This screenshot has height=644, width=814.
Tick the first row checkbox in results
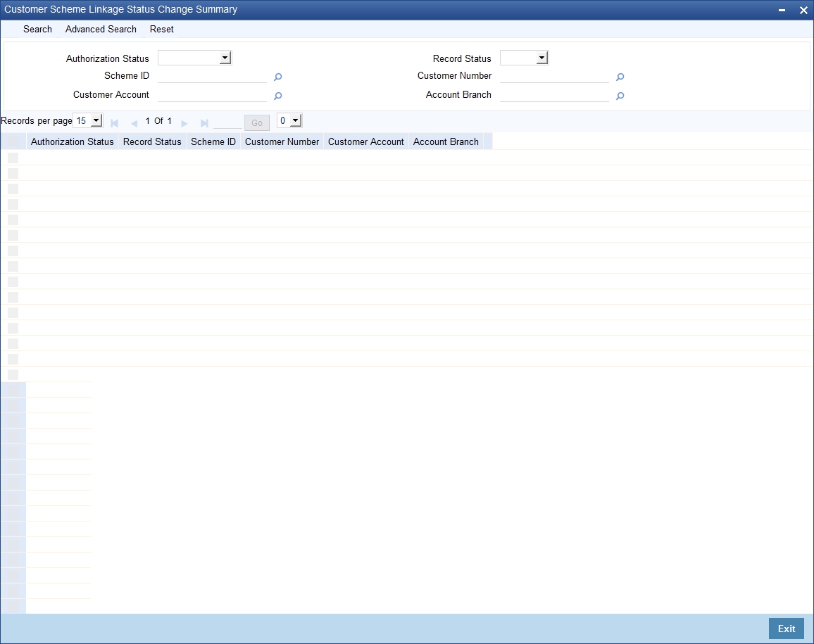pos(13,158)
